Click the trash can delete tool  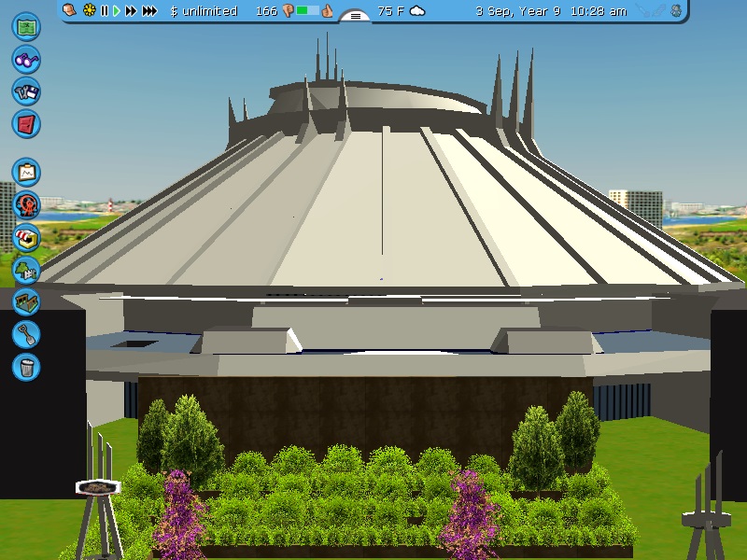click(x=26, y=366)
